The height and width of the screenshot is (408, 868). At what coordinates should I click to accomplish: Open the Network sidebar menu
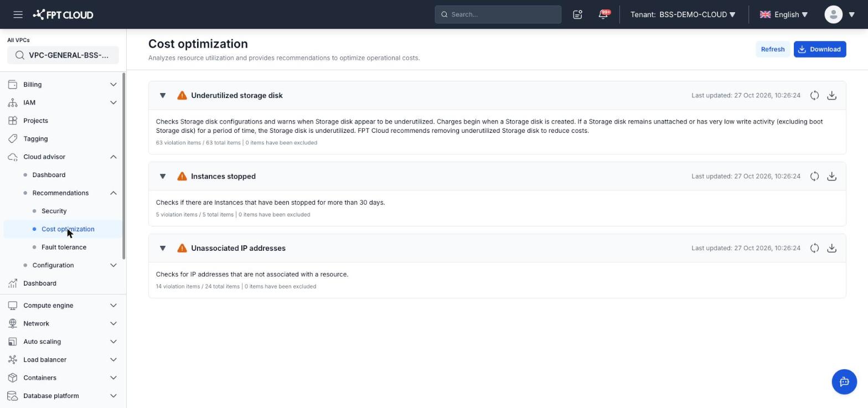click(x=63, y=323)
